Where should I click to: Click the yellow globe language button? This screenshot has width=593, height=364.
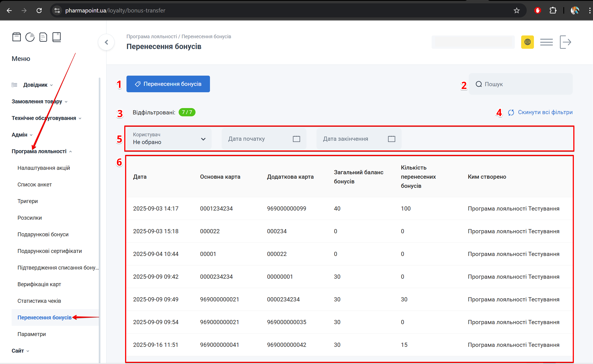tap(527, 42)
